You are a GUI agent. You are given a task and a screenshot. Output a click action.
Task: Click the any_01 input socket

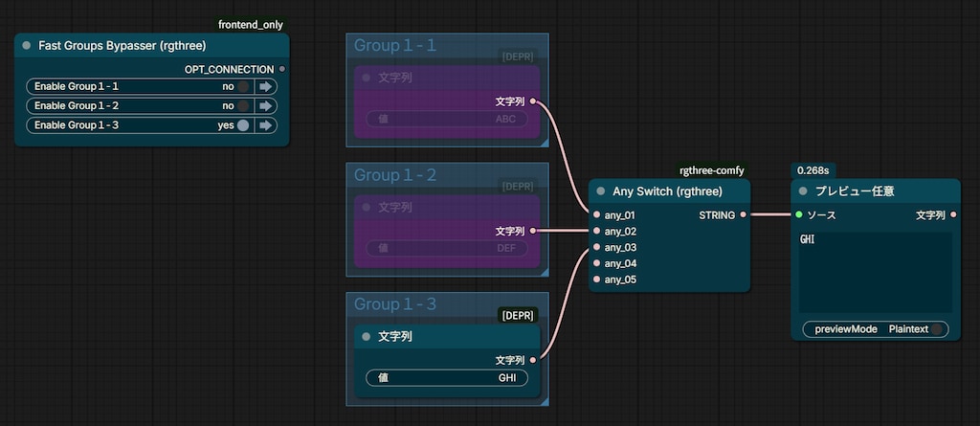tap(596, 214)
